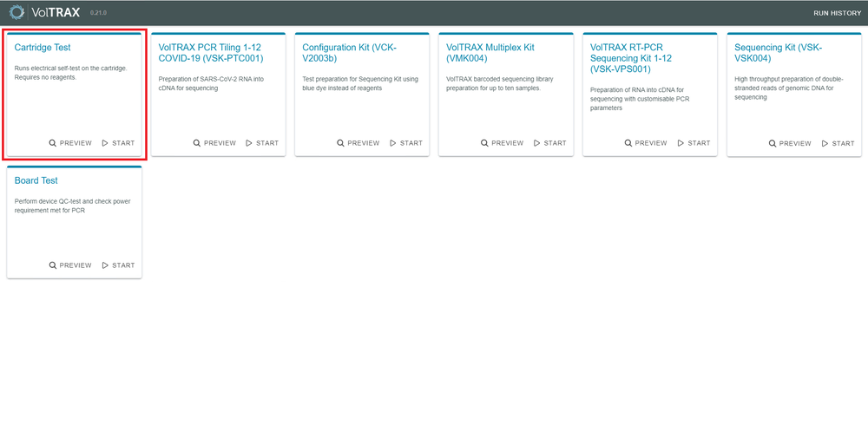The width and height of the screenshot is (868, 444).
Task: Click 'Perform device QC-test' description
Action: 73,206
